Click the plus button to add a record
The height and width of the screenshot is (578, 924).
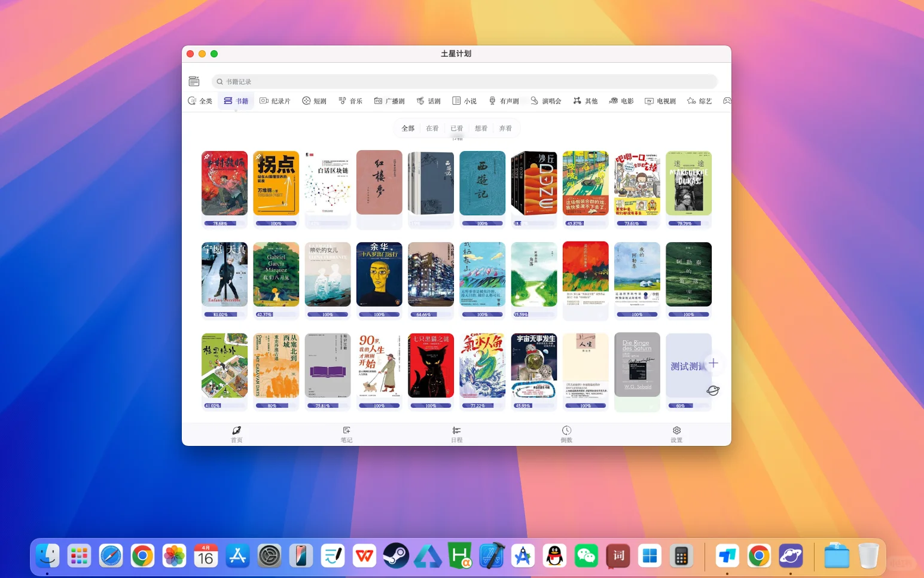pos(713,363)
